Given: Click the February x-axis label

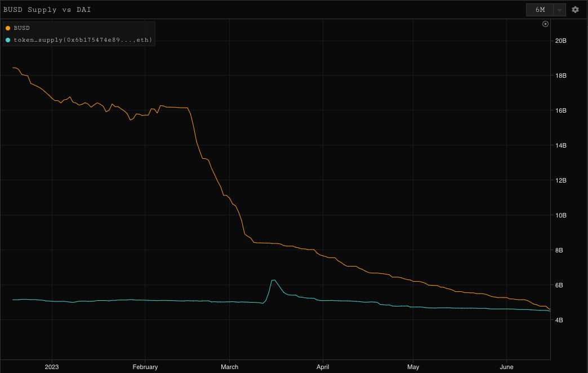Looking at the screenshot, I should click(145, 367).
